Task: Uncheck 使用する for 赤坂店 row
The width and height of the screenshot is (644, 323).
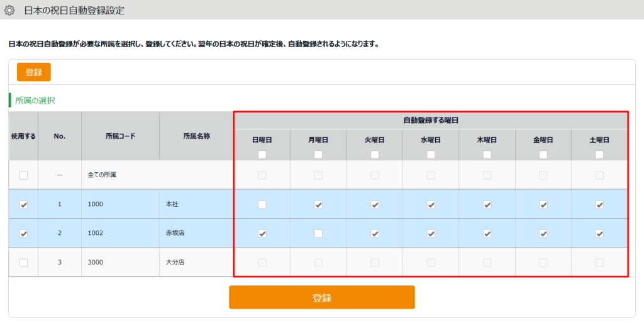Action: [x=23, y=233]
